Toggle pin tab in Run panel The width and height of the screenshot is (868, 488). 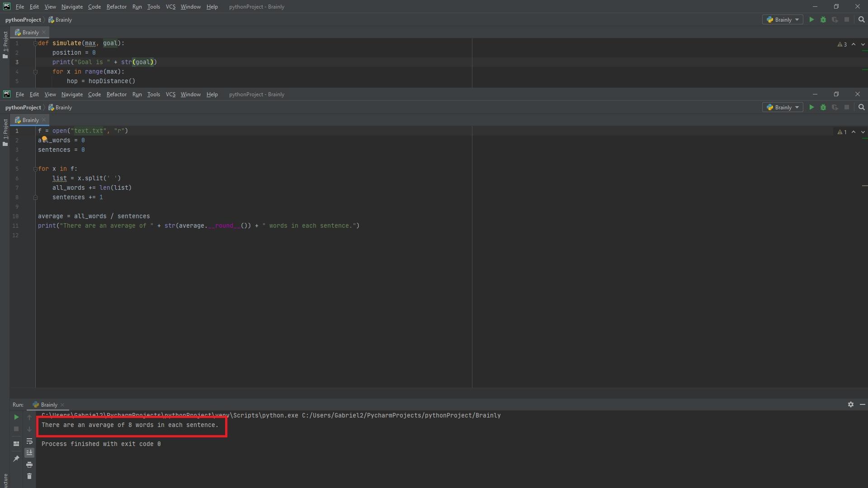(16, 459)
